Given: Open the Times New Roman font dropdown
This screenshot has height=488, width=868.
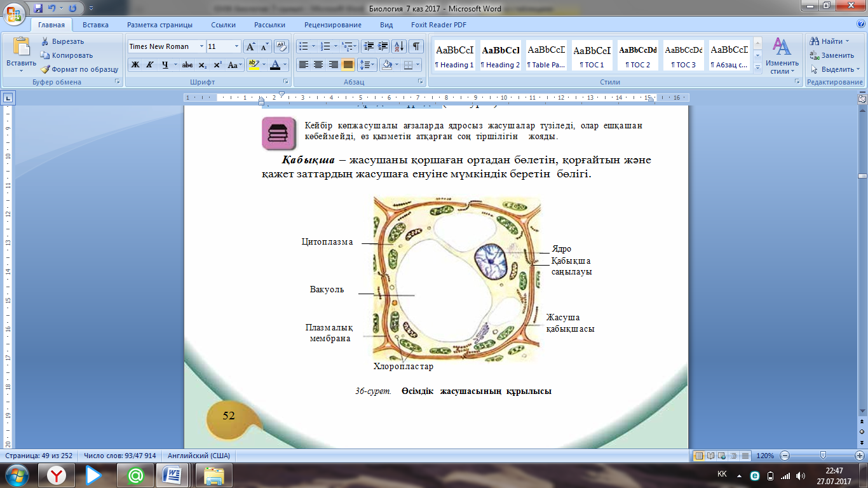Looking at the screenshot, I should (201, 46).
